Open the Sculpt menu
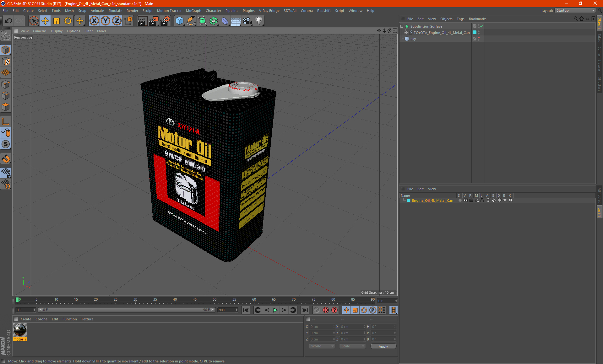This screenshot has width=603, height=364. [147, 11]
